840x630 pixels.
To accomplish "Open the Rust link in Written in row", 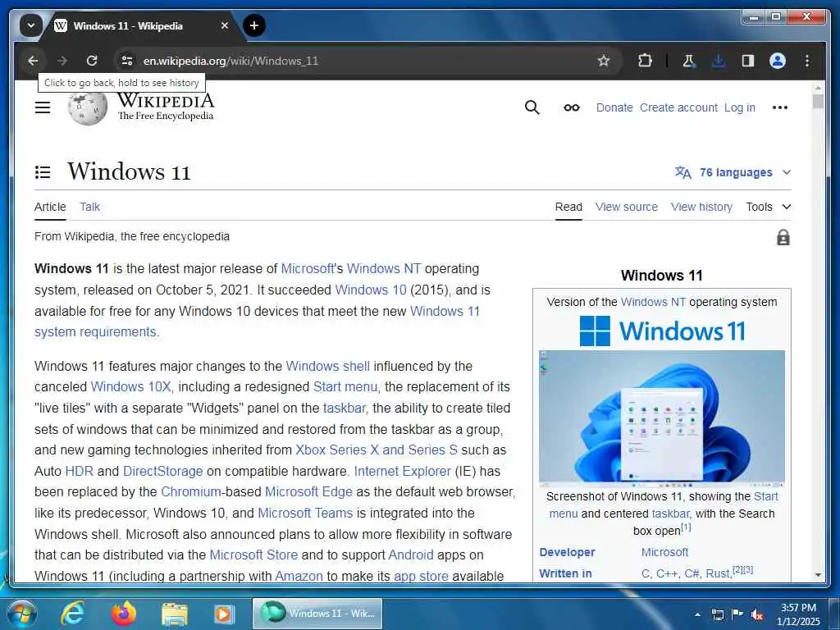I will (718, 573).
